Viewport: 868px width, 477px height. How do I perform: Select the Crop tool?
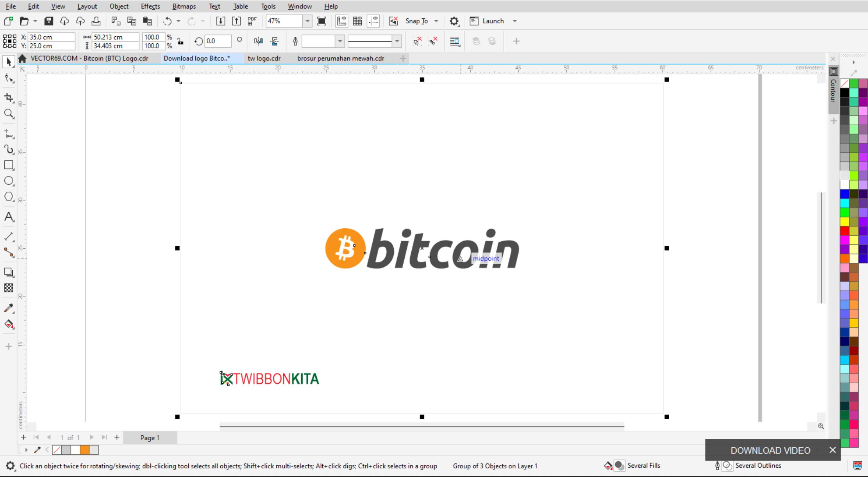coord(9,97)
